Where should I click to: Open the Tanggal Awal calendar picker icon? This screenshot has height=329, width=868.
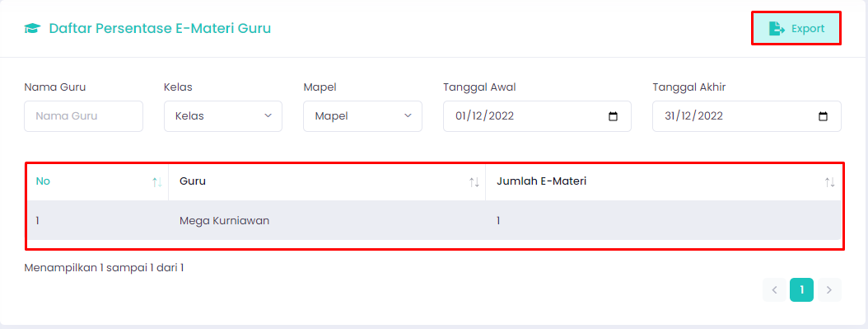(x=613, y=116)
